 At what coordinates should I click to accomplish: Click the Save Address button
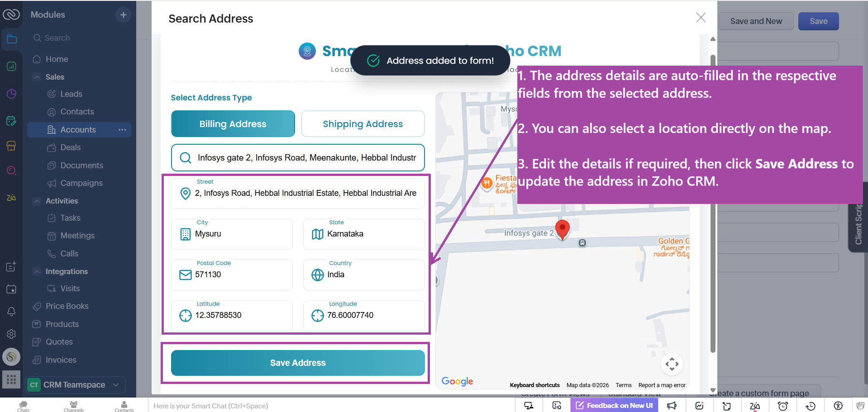(x=297, y=363)
